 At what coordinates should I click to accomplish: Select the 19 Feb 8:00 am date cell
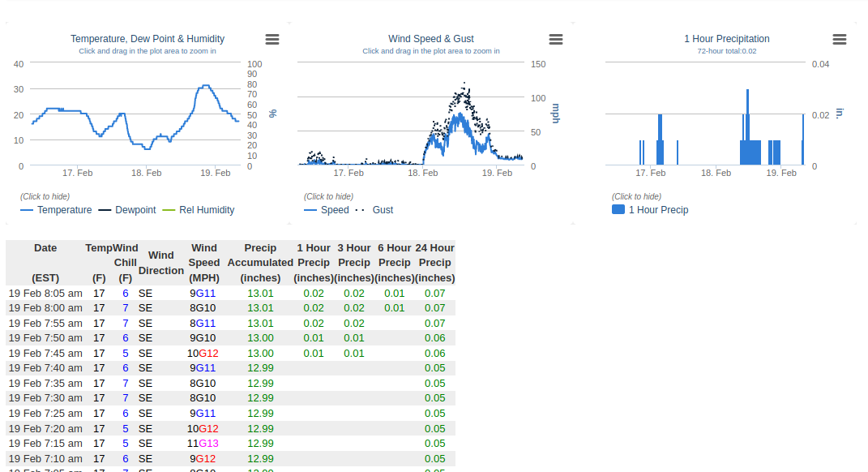(45, 308)
